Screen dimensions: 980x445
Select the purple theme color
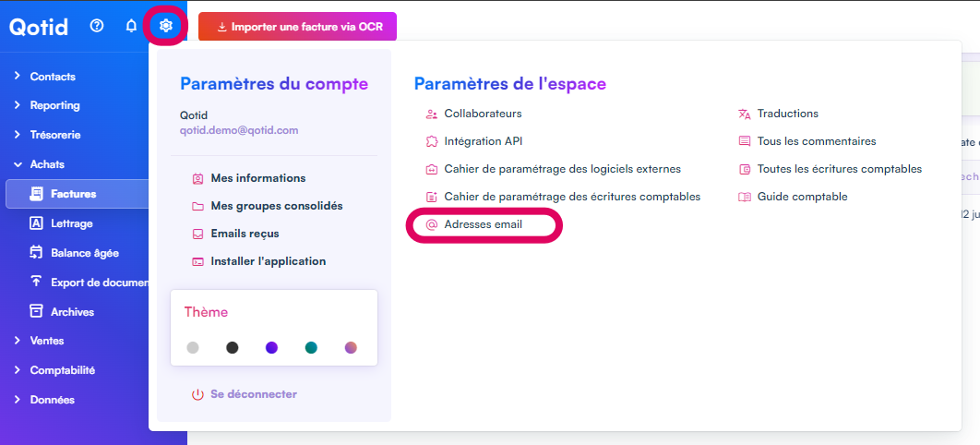tap(271, 348)
